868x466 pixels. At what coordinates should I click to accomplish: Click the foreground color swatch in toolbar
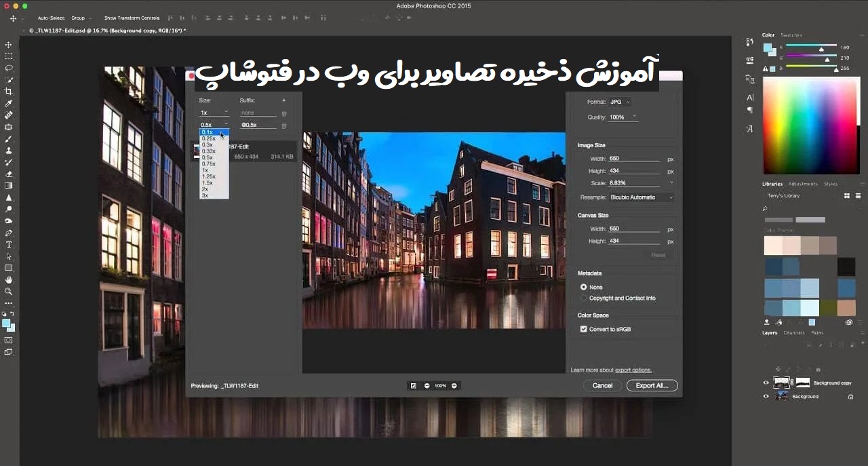7,324
